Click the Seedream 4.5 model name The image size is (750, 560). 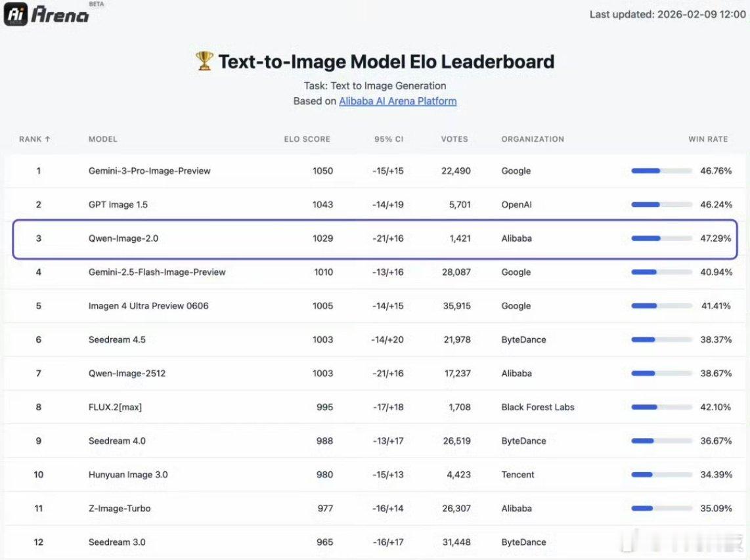(x=118, y=339)
